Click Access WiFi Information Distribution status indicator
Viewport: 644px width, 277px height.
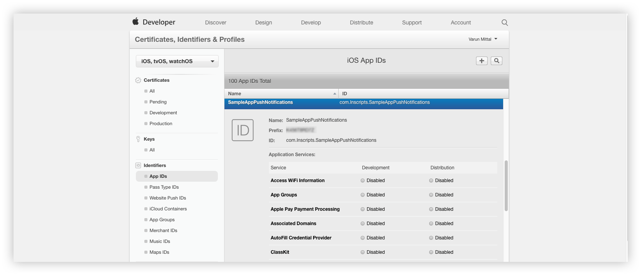pyautogui.click(x=431, y=181)
